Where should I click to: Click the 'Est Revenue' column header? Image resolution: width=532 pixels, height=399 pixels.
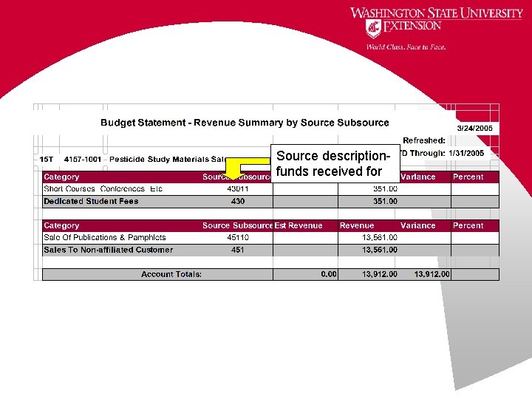[x=299, y=225]
